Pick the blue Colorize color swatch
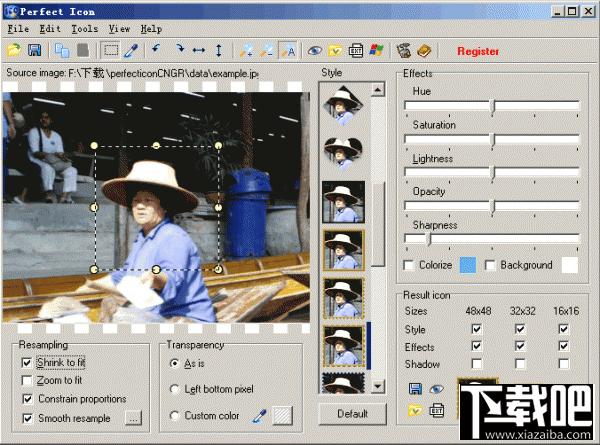This screenshot has width=600, height=445. (x=468, y=265)
